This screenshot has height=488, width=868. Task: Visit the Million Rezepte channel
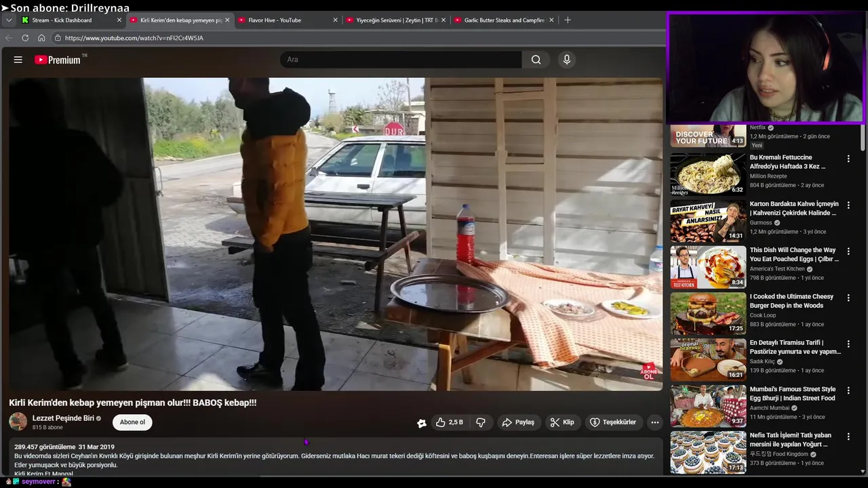click(768, 176)
